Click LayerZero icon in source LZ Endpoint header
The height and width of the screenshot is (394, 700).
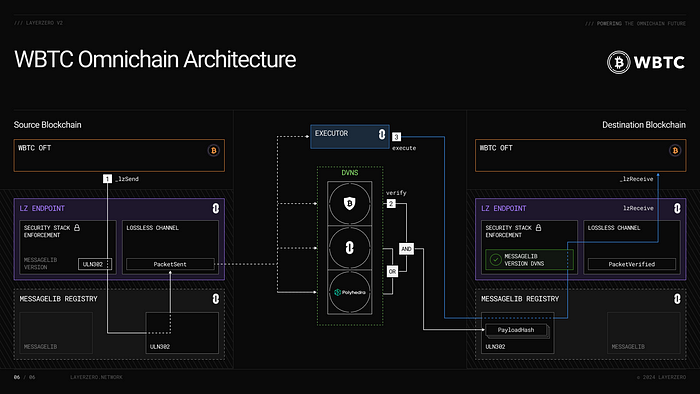(216, 208)
